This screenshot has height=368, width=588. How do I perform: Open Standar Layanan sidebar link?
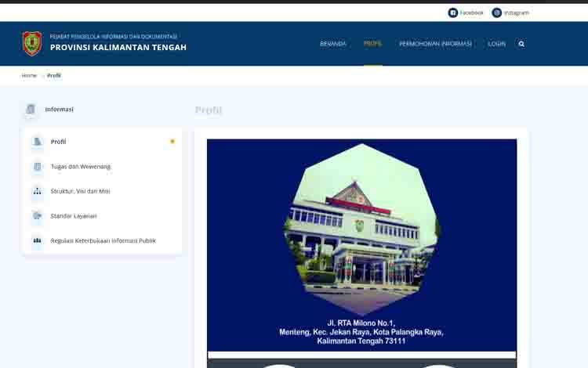[x=74, y=216]
